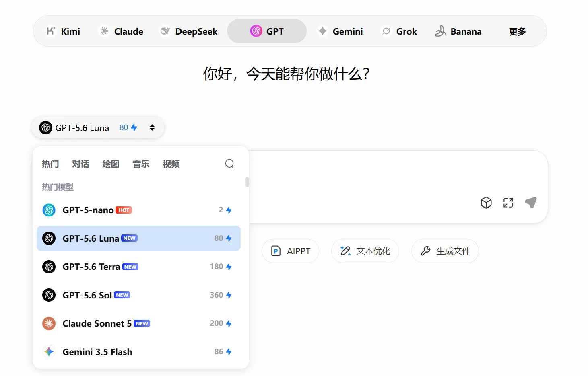Filter models by 绘图 category
This screenshot has width=588, height=376.
111,164
